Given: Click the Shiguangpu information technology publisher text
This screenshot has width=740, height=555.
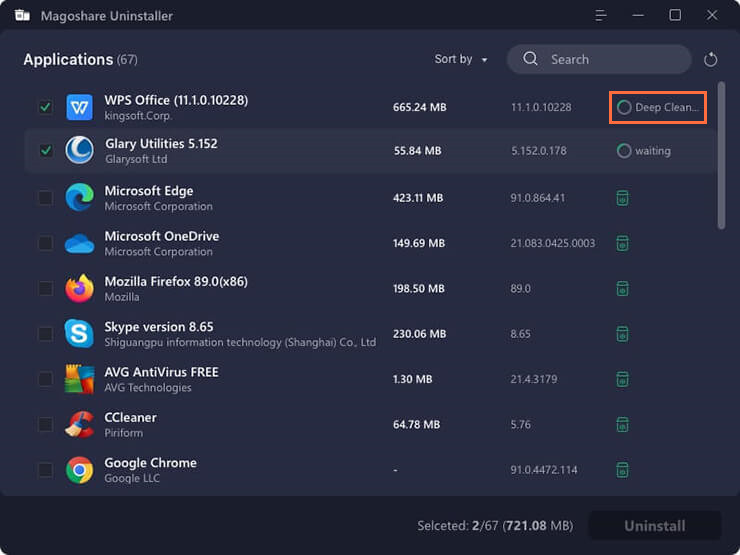Looking at the screenshot, I should click(x=240, y=342).
